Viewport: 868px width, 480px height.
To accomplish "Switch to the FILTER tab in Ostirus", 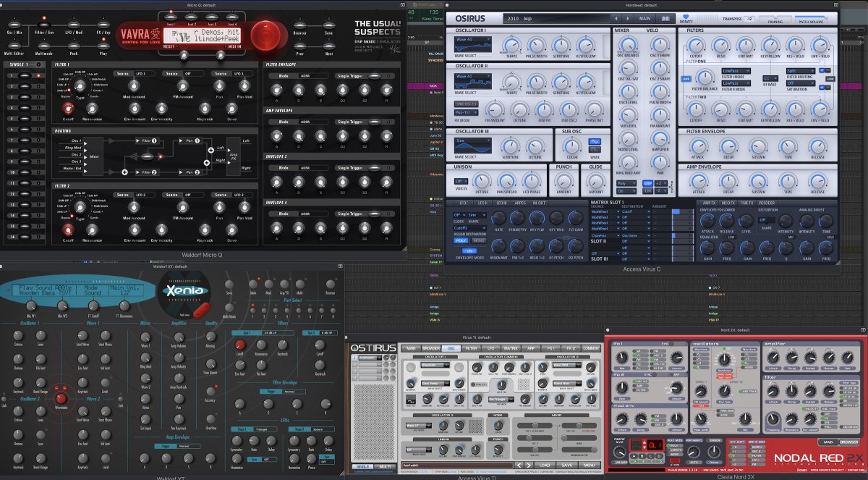I will click(471, 348).
